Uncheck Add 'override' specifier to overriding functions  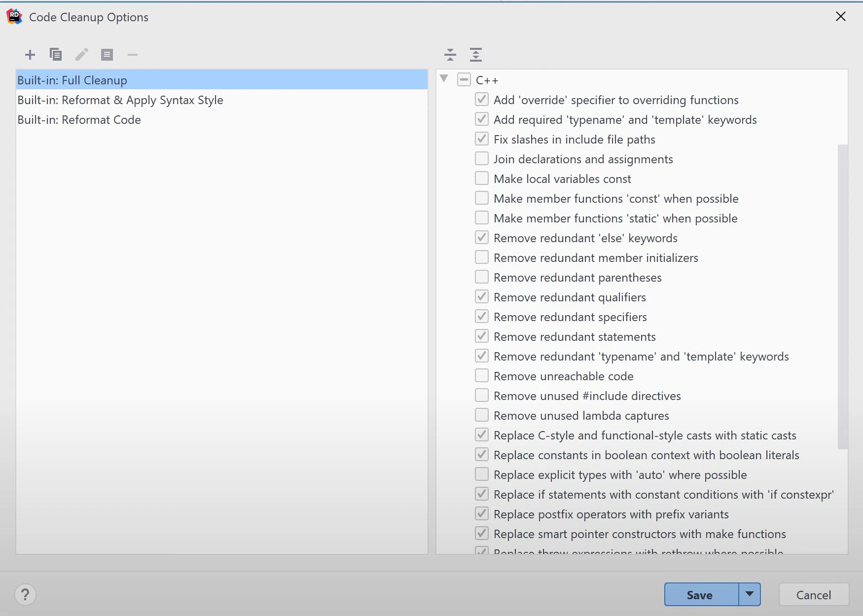[x=482, y=99]
